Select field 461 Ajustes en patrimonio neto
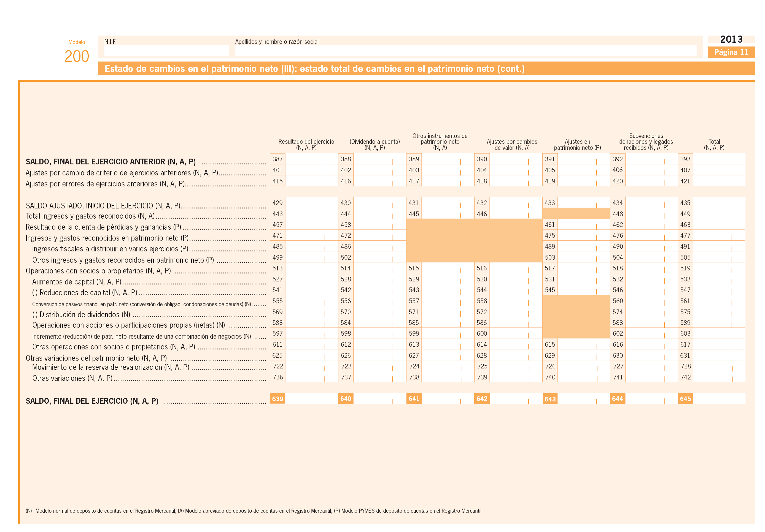This screenshot has height=532, width=765. (583, 224)
